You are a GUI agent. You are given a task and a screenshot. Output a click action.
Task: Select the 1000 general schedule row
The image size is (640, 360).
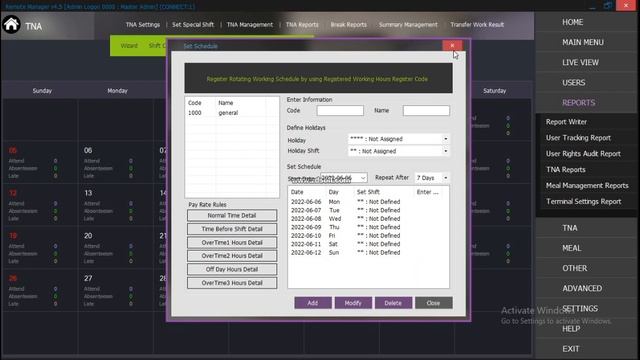click(232, 113)
